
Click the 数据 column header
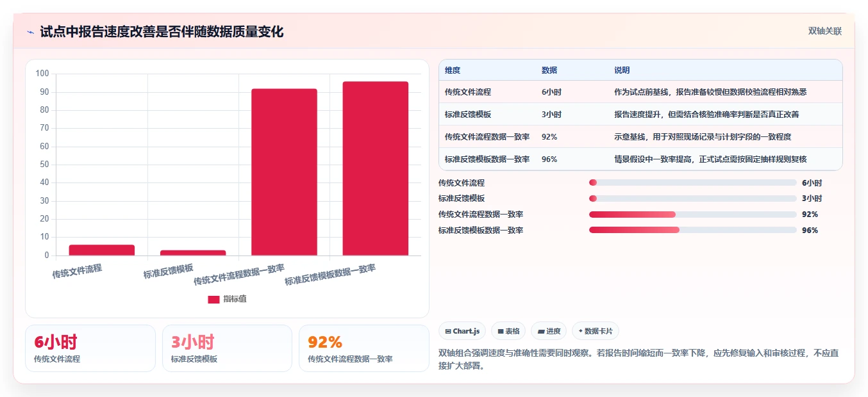(549, 70)
